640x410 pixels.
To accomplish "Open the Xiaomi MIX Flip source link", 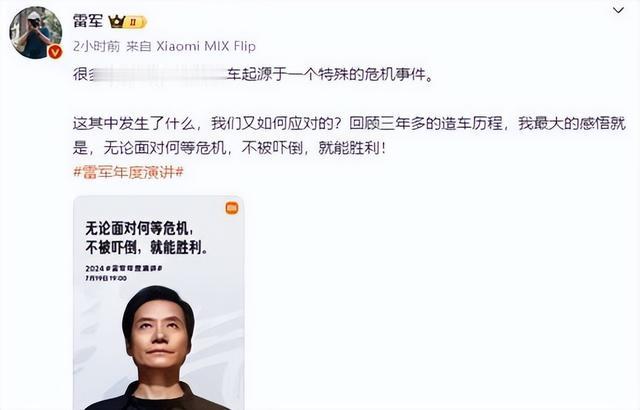I will coord(206,47).
